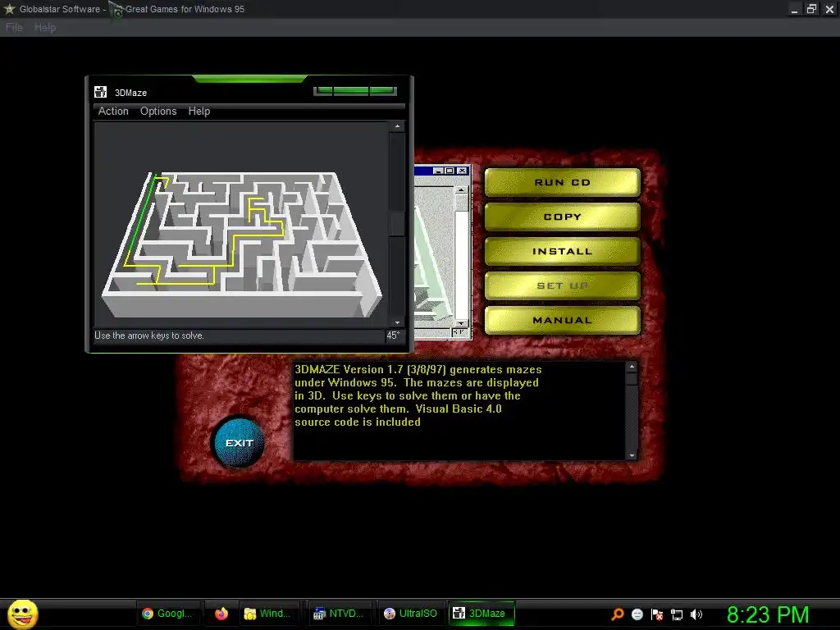
Task: Click 3DMaze vertical scrollbar down arrow
Action: pos(397,322)
